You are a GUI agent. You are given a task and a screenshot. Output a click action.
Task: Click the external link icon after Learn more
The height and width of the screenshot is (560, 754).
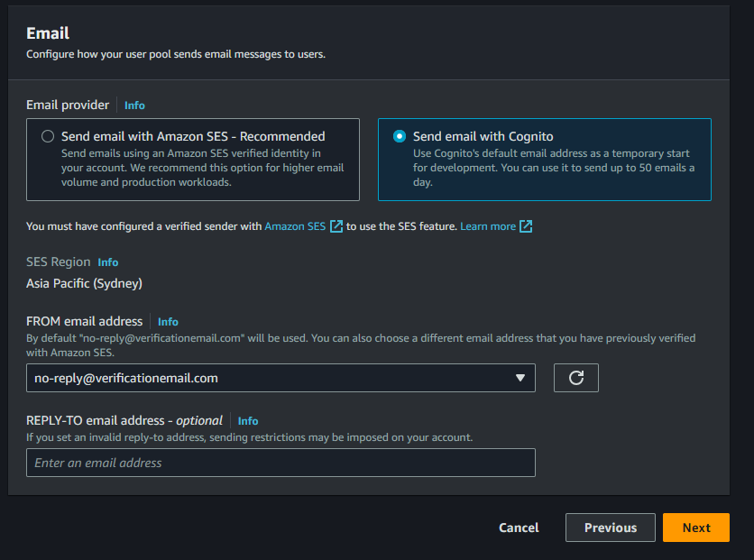(526, 226)
